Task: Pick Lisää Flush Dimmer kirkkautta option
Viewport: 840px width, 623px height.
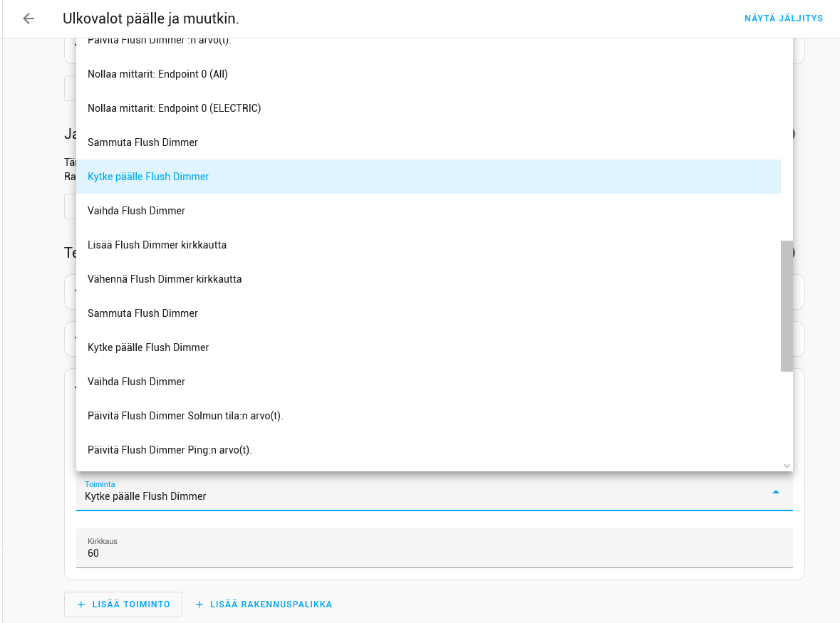Action: pos(157,245)
